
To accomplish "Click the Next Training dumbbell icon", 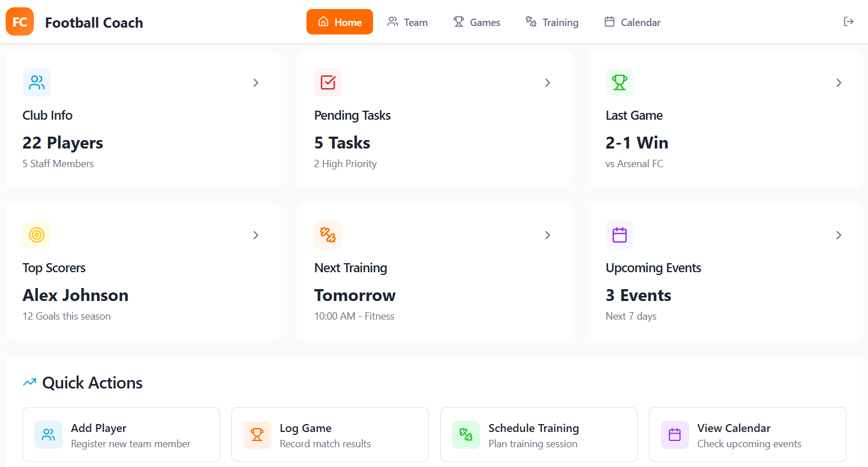I will click(328, 235).
